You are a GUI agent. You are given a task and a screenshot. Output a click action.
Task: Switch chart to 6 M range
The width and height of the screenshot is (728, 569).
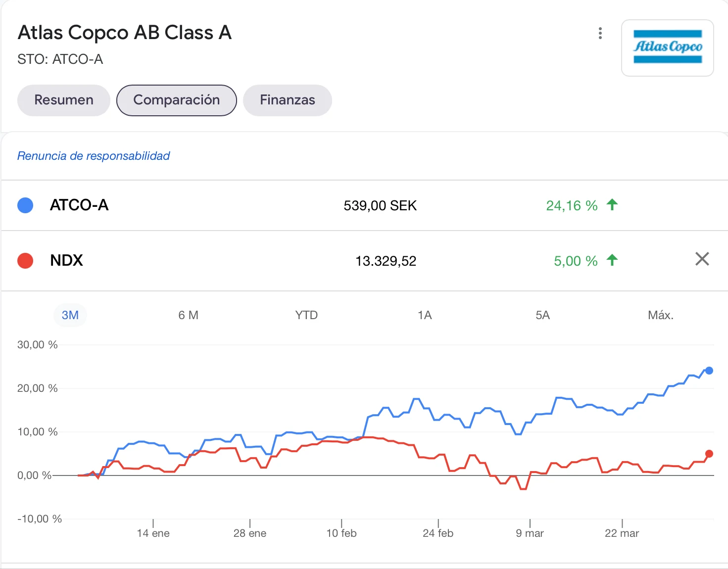point(188,315)
